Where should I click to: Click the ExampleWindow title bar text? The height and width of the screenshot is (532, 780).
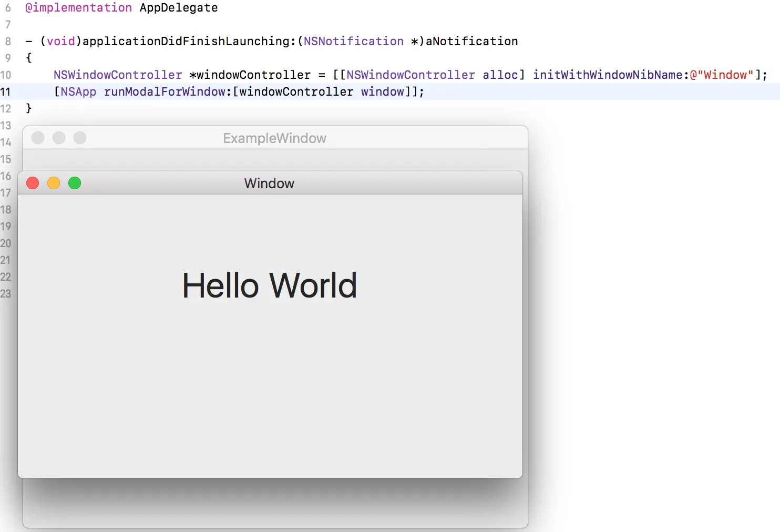tap(275, 138)
